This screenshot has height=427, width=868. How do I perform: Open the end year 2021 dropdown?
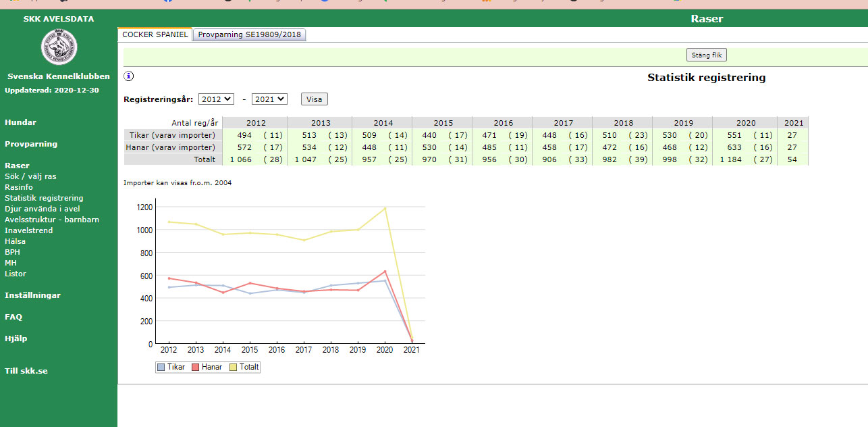coord(269,99)
